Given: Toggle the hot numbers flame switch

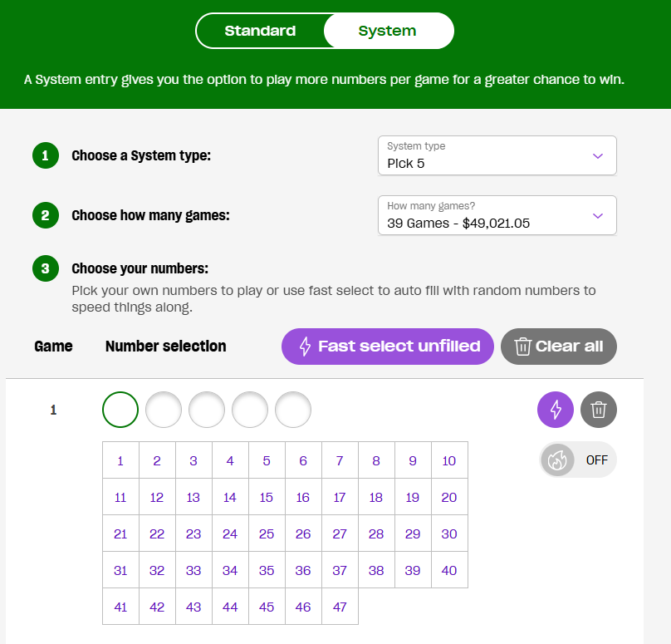Looking at the screenshot, I should tap(578, 460).
